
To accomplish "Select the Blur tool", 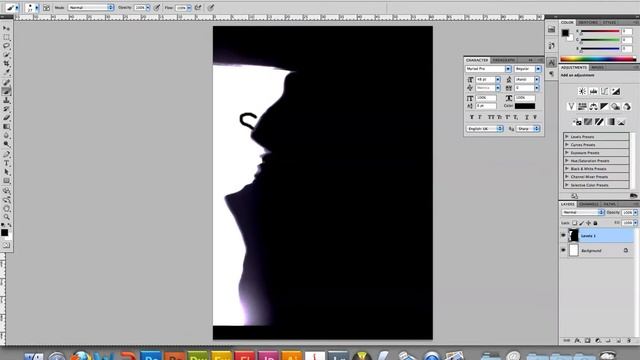I will [6, 135].
